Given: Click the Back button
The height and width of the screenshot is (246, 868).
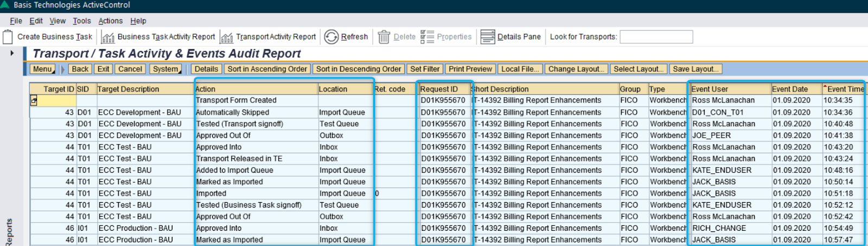Looking at the screenshot, I should coord(80,69).
